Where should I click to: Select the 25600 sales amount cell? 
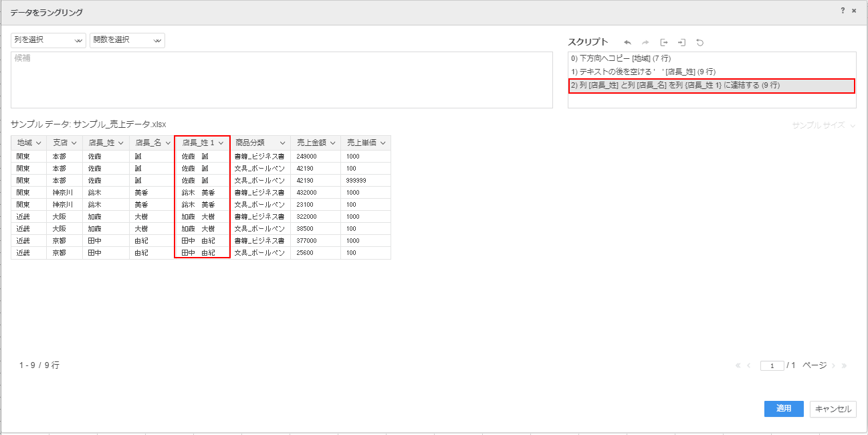pos(316,252)
